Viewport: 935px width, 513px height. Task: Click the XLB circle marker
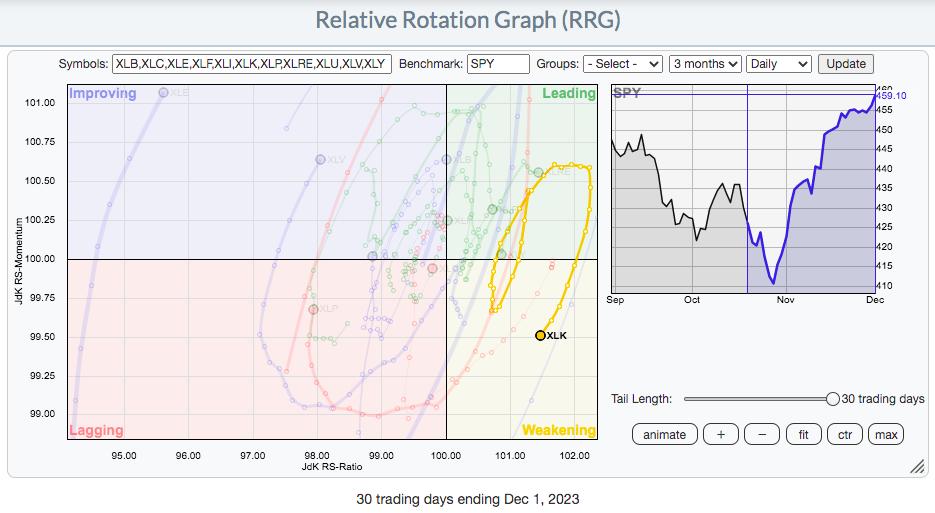point(447,159)
